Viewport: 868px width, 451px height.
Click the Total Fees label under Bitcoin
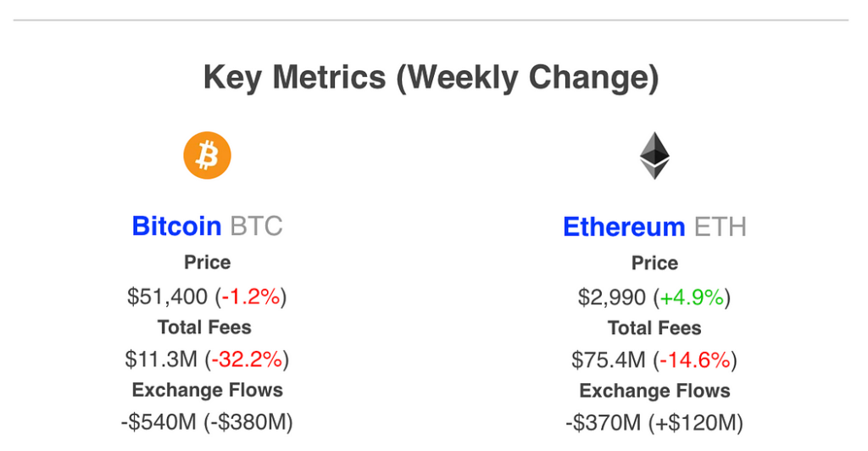coord(204,327)
